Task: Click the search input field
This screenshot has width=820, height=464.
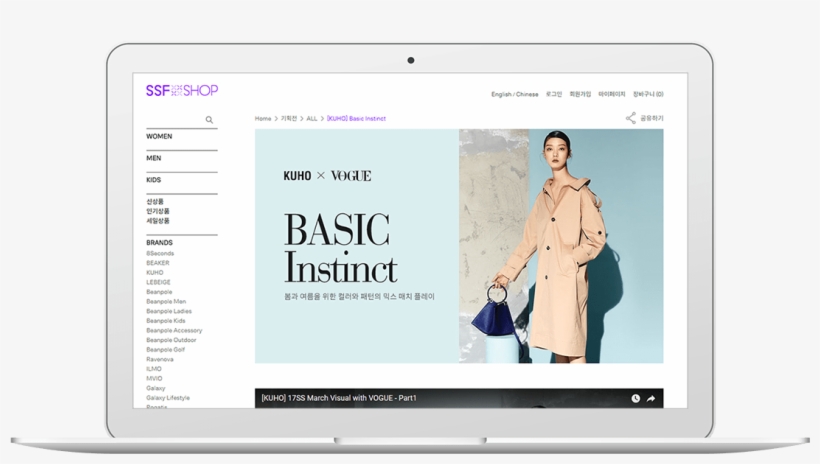Action: (175, 120)
